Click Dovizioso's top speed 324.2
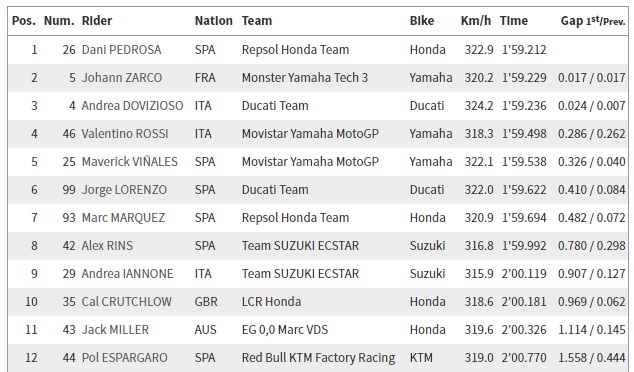 (x=479, y=106)
